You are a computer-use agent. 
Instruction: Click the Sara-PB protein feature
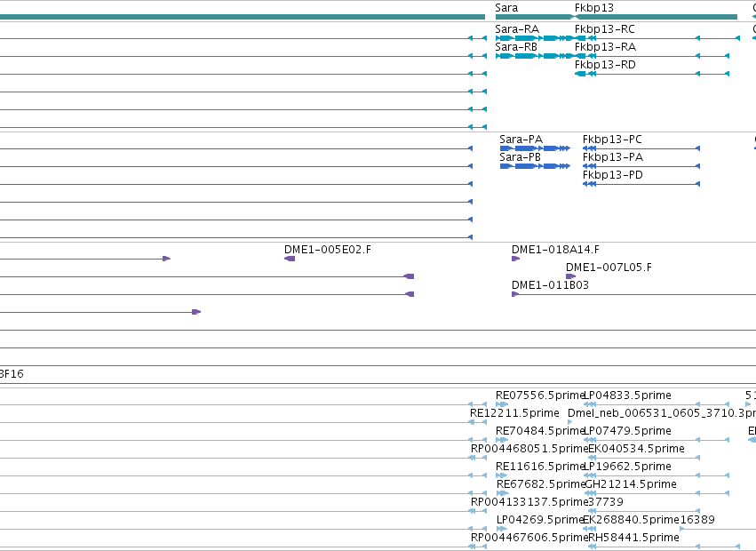click(521, 157)
